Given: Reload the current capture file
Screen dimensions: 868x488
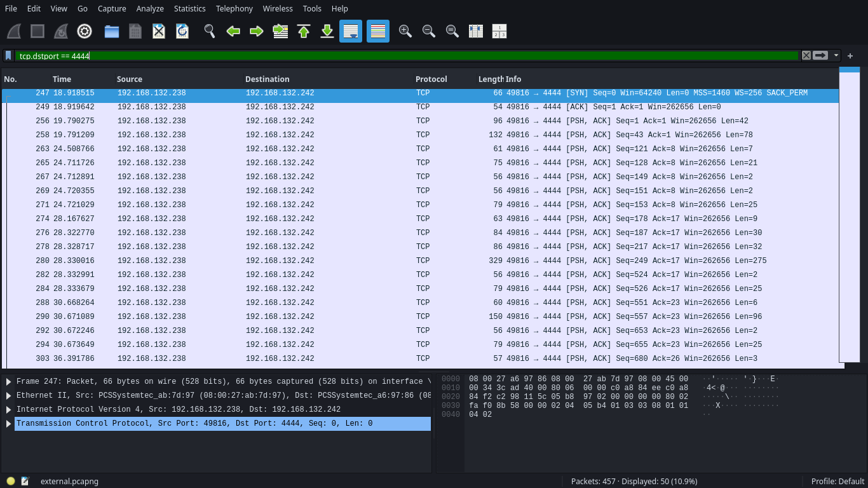Looking at the screenshot, I should [x=182, y=31].
